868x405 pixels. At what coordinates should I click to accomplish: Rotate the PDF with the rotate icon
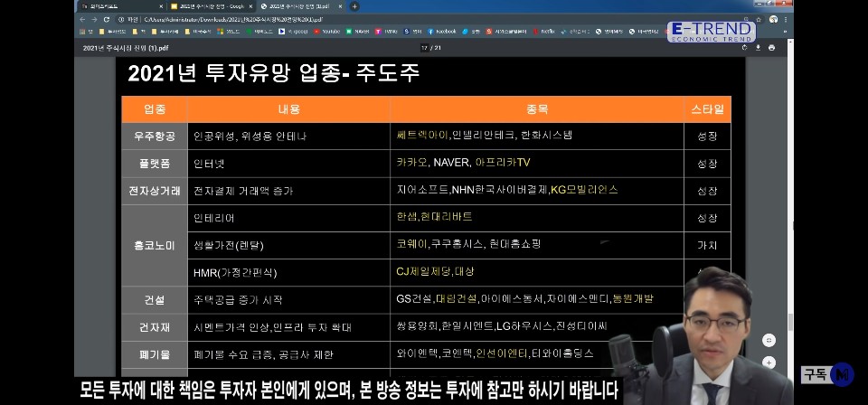[744, 48]
